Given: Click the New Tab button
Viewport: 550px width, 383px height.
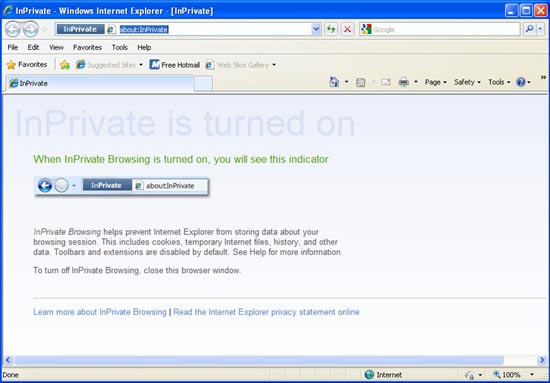Looking at the screenshot, I should [x=203, y=83].
